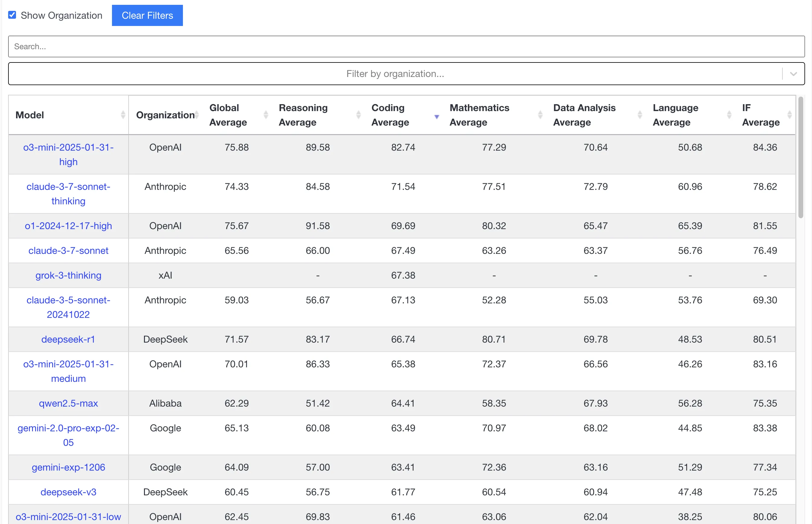812x524 pixels.
Task: Open gemini-2.0-pro-exp-02-05 model link
Action: pos(69,435)
